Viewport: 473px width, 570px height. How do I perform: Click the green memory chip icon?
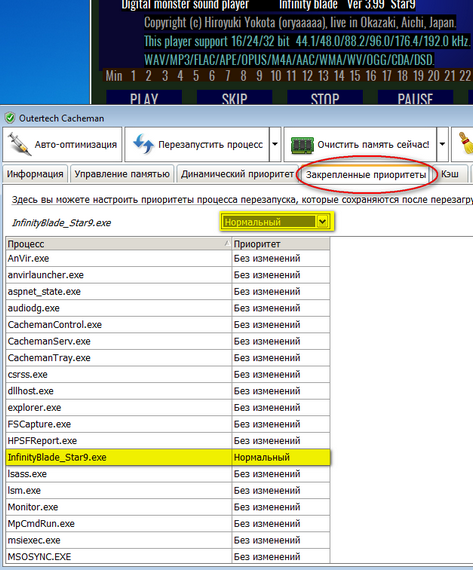pyautogui.click(x=302, y=145)
